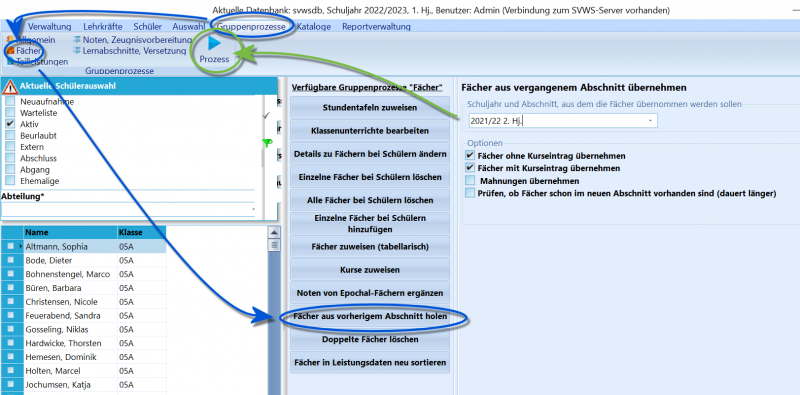Select the Fächer group process category
This screenshot has height=395, width=800.
click(23, 51)
